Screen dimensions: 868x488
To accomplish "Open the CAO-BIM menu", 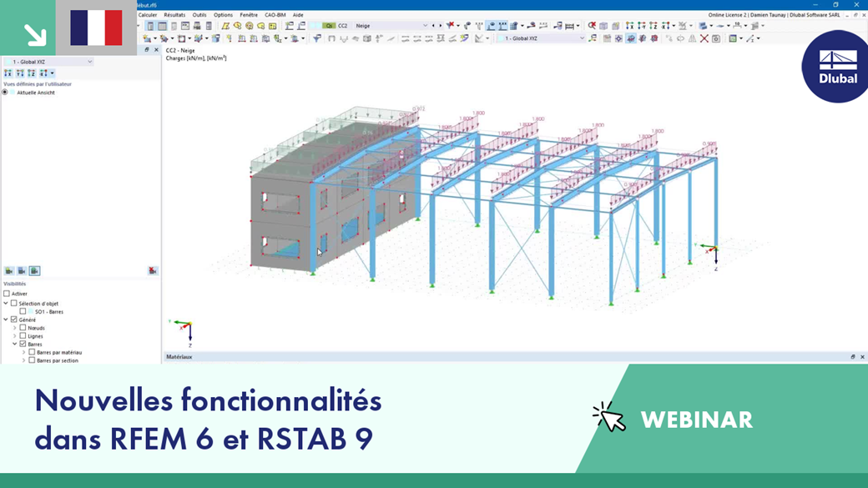I will point(275,15).
